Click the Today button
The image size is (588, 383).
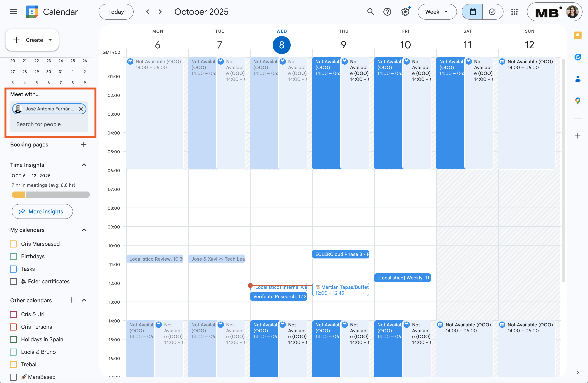pos(116,12)
